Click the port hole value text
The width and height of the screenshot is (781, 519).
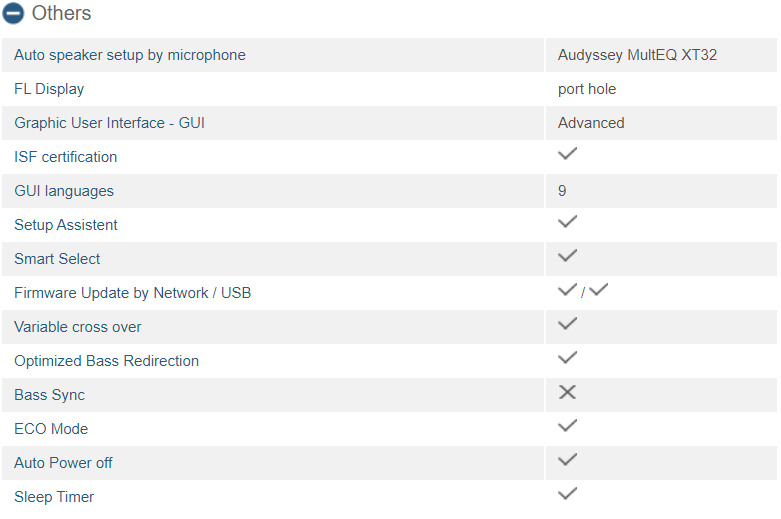(587, 89)
